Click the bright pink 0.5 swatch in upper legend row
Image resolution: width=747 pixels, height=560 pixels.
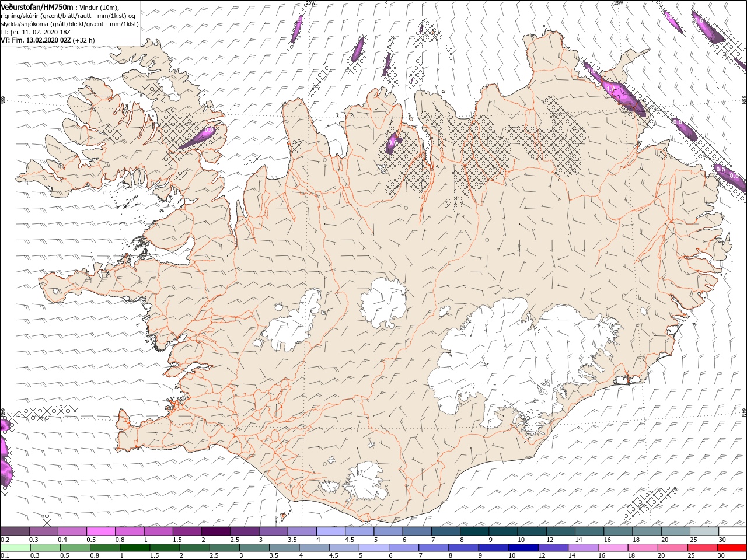[x=100, y=531]
